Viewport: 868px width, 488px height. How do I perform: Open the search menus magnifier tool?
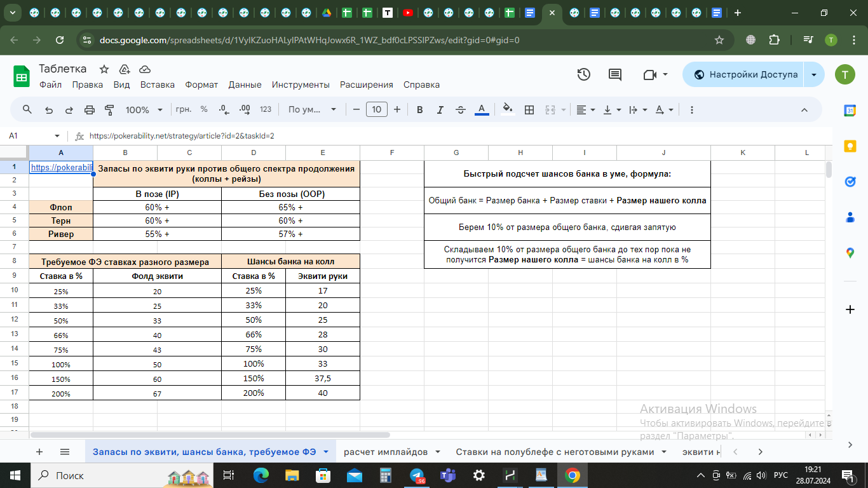tap(27, 109)
